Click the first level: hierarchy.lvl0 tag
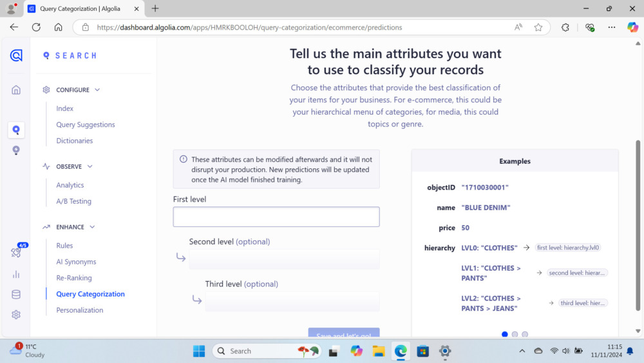This screenshot has height=363, width=644. tap(568, 248)
